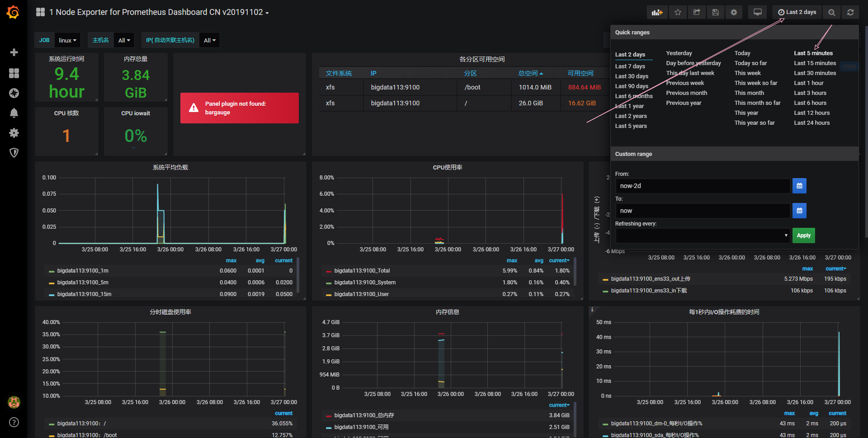Toggle bigdata113:9100_总内存 series visibility

[x=364, y=415]
